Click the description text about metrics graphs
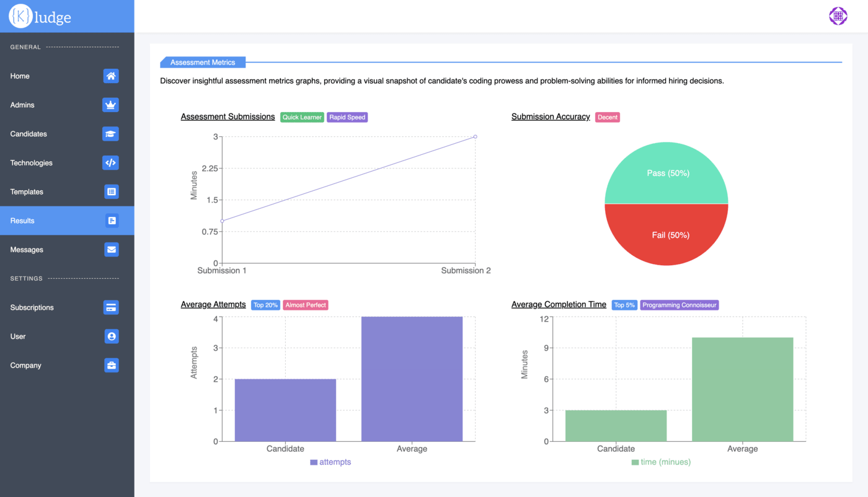The width and height of the screenshot is (868, 497). 442,81
